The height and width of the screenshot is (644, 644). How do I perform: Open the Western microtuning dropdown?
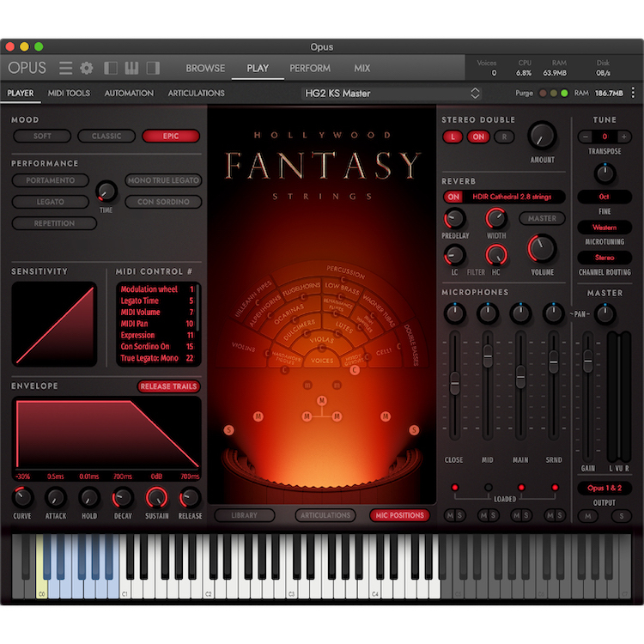[605, 228]
